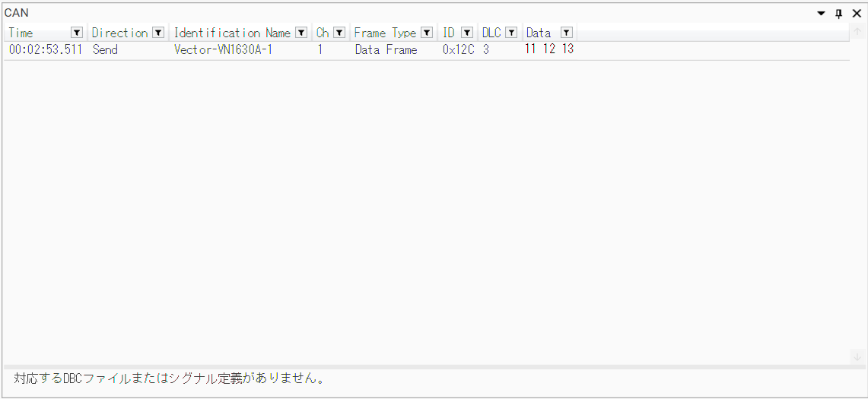Screen dimensions: 868x399
Task: Open the Ch column filter icon
Action: 339,33
